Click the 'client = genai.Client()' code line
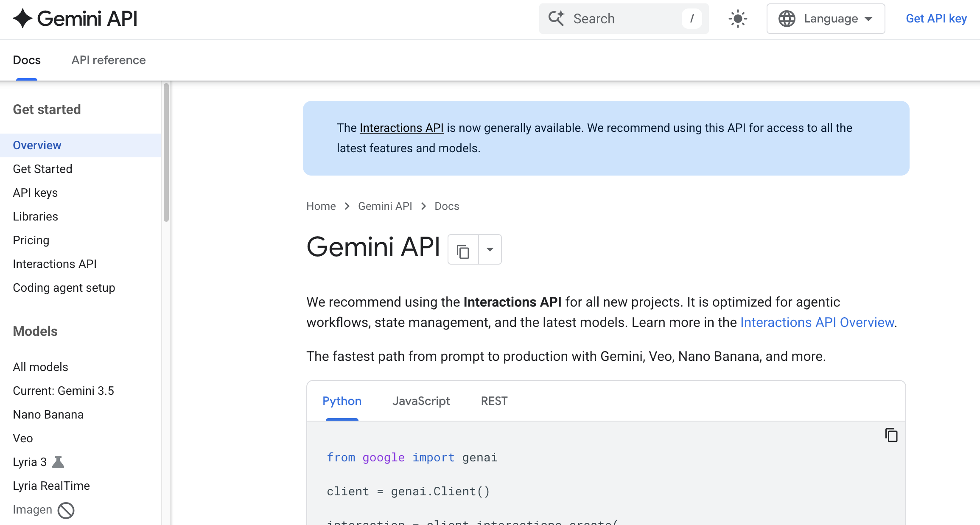The height and width of the screenshot is (525, 980). pos(408,491)
